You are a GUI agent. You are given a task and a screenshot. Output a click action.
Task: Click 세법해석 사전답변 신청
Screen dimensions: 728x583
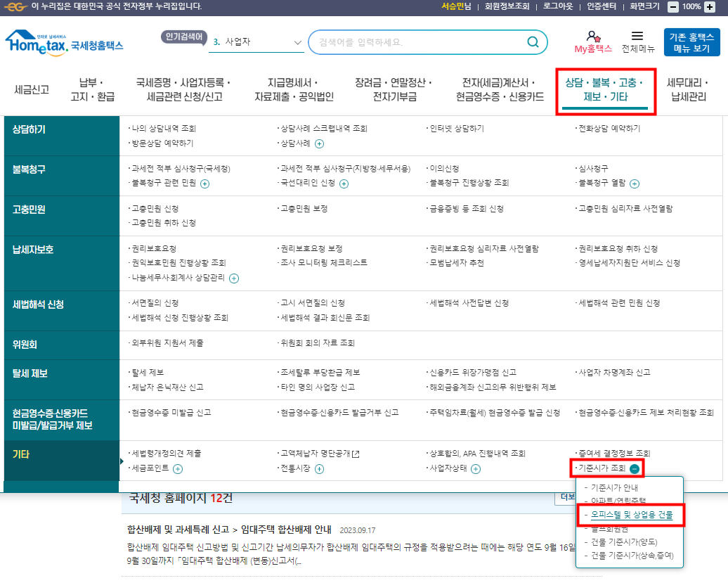pos(469,303)
